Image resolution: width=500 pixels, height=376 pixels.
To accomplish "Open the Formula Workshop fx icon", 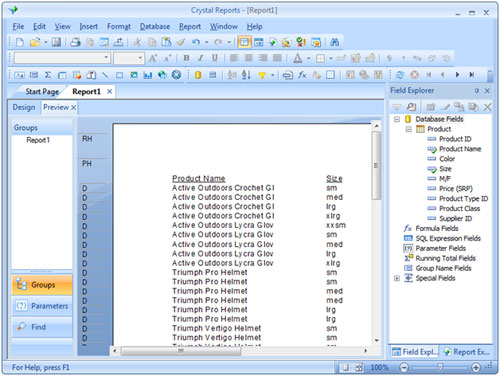I will 302,75.
